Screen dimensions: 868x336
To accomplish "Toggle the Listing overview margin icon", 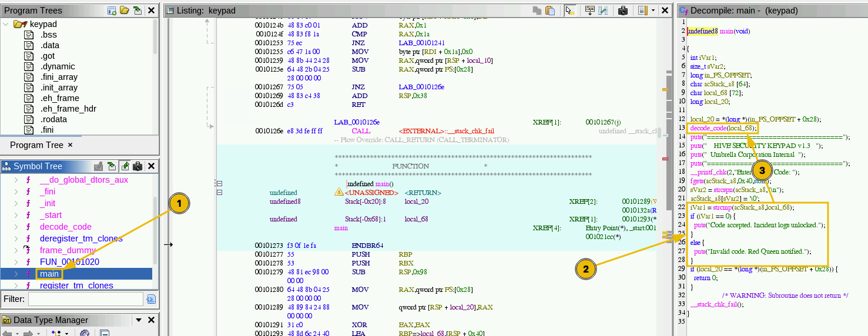I will click(642, 10).
